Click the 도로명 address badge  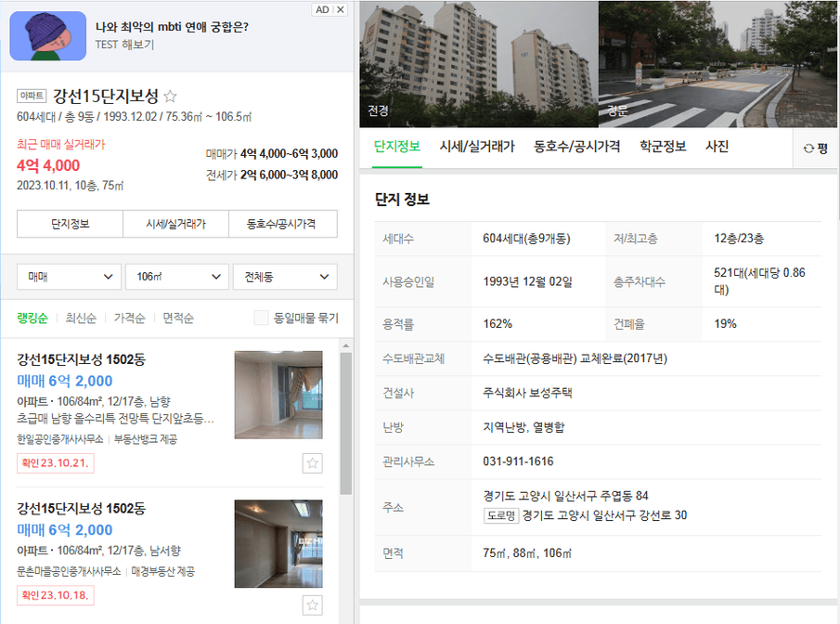501,515
